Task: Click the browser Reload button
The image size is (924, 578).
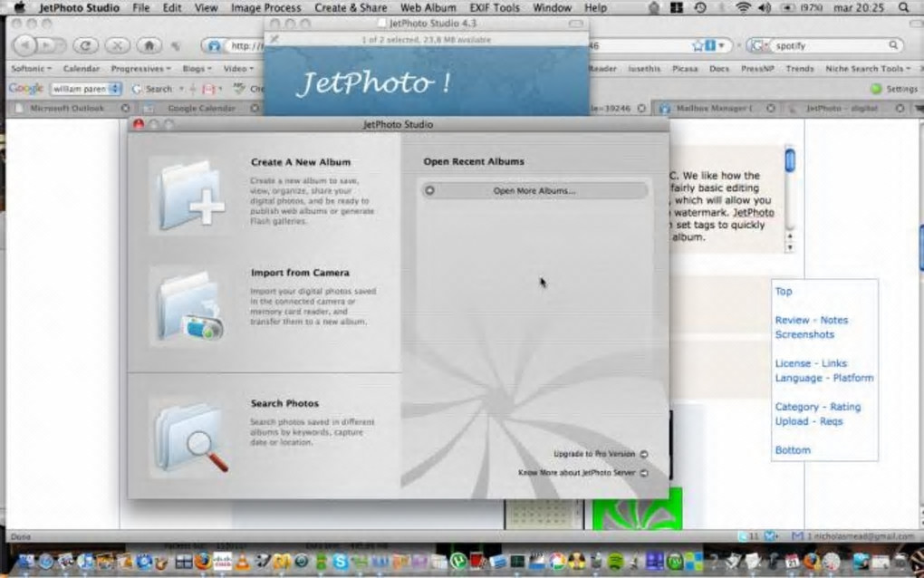Action: (85, 45)
